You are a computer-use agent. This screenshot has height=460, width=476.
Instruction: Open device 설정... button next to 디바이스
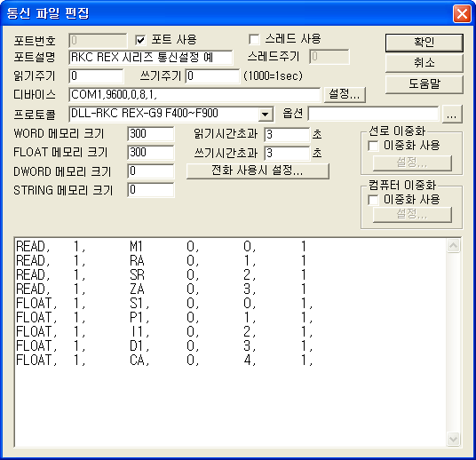345,94
